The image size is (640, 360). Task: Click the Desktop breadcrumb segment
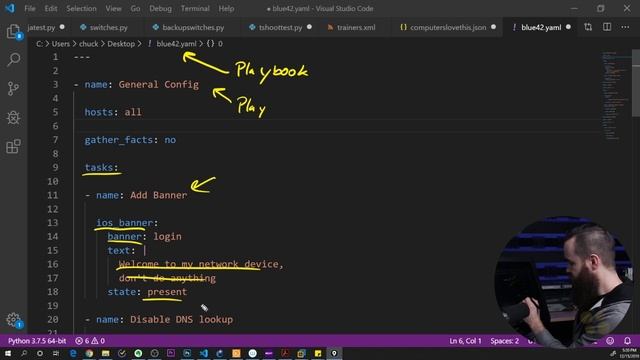point(121,44)
